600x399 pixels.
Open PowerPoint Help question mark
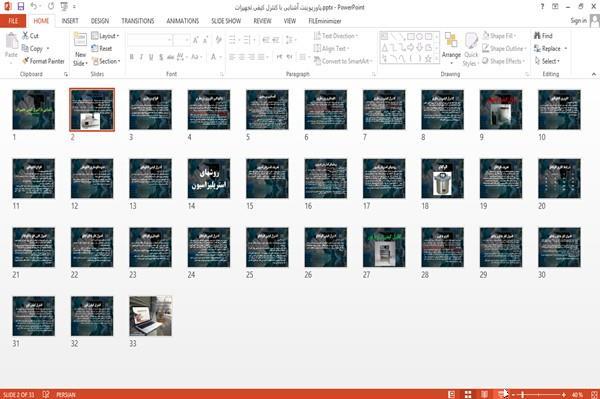click(542, 7)
